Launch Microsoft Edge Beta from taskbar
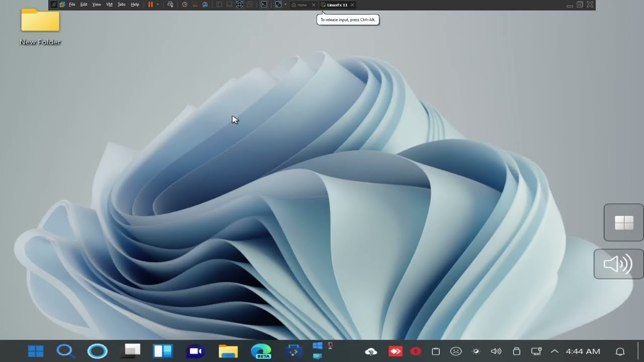Image resolution: width=644 pixels, height=362 pixels. point(261,351)
